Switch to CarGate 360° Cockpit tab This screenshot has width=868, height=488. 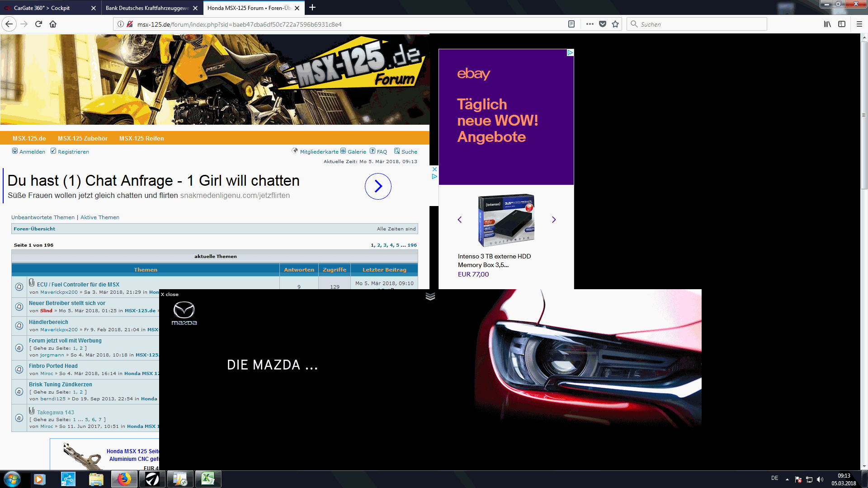(50, 8)
